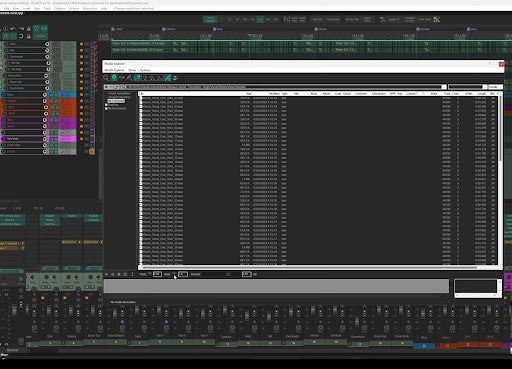Toggle the lock icon in main toolbar
The height and width of the screenshot is (369, 512).
(x=29, y=36)
